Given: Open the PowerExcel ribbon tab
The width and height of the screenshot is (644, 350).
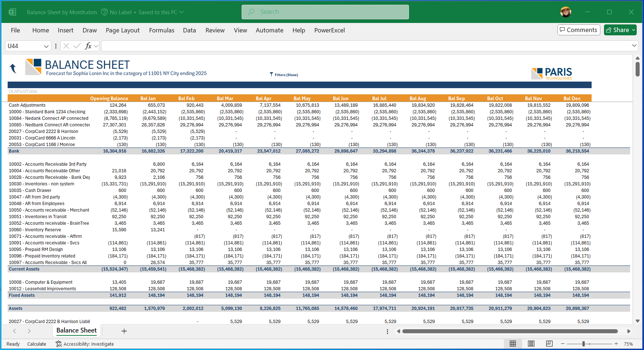Looking at the screenshot, I should point(329,30).
